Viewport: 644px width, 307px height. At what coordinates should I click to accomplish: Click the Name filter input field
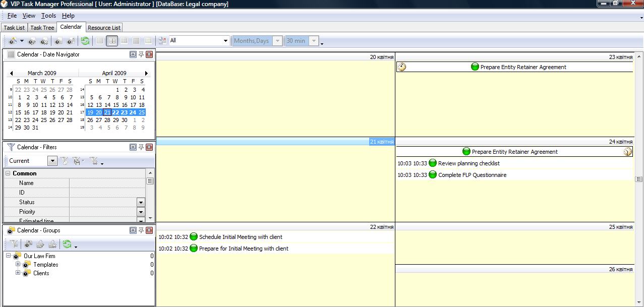tap(107, 183)
